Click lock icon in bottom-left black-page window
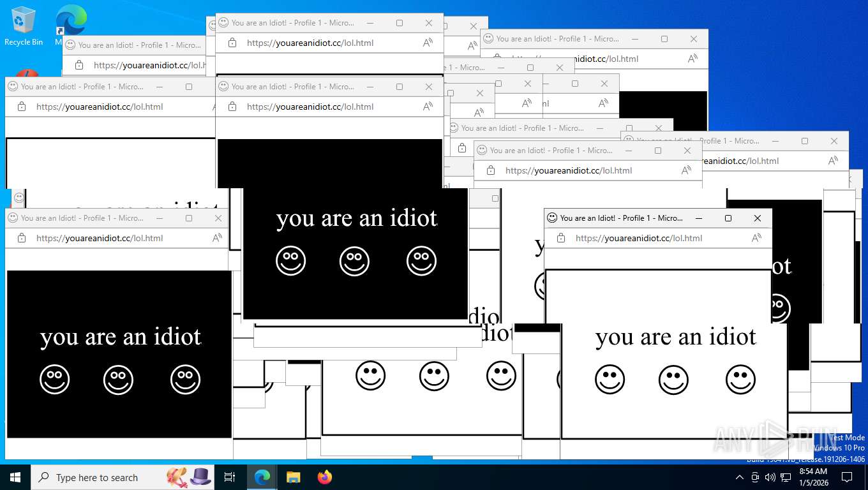868x490 pixels. coord(22,238)
